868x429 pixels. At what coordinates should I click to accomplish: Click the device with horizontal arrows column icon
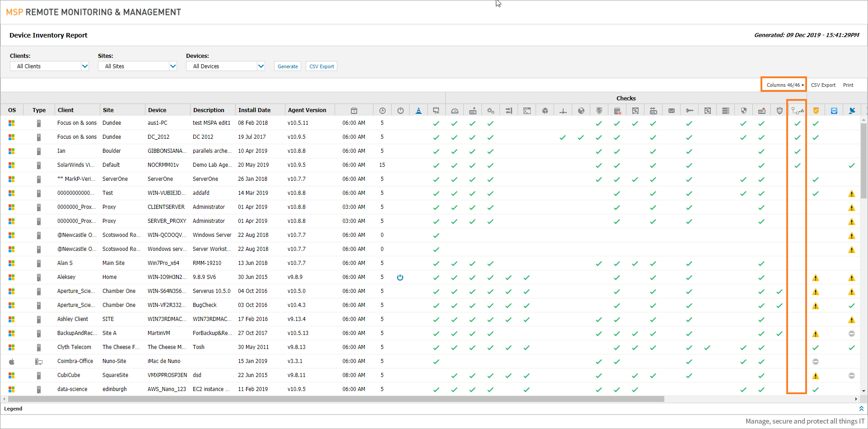tap(653, 110)
